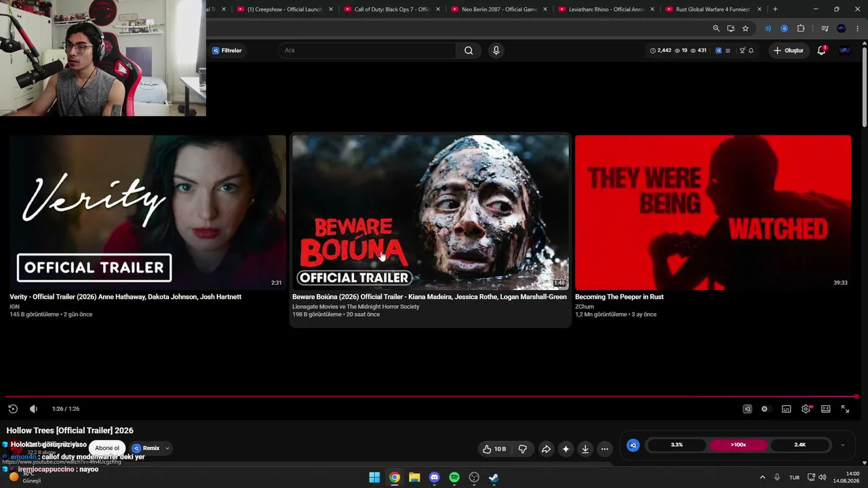Bookmark this page with the star

745,28
